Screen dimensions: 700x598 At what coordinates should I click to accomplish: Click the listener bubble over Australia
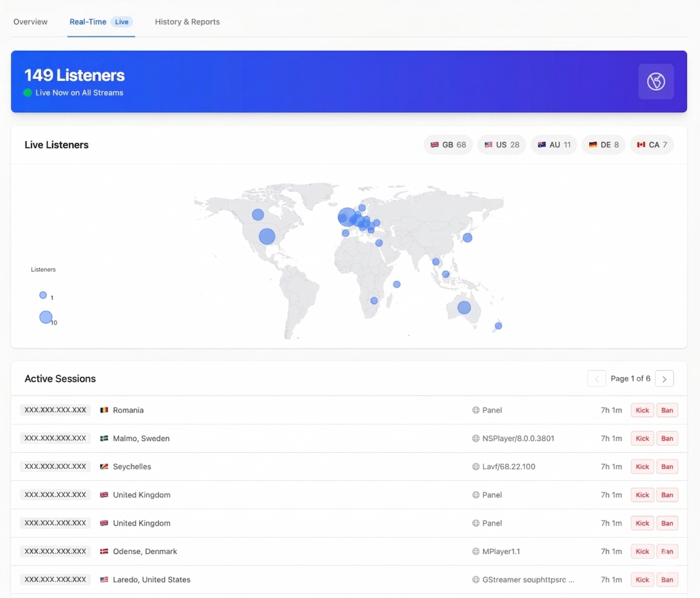tap(464, 308)
